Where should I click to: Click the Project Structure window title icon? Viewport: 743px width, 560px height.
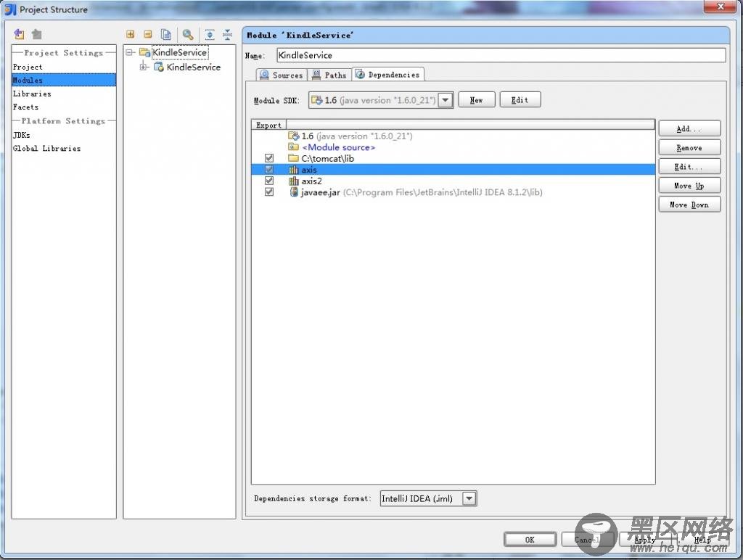tap(10, 9)
